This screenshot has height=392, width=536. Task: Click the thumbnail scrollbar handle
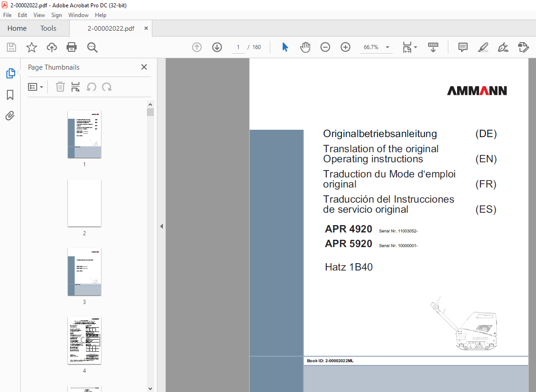coord(150,112)
